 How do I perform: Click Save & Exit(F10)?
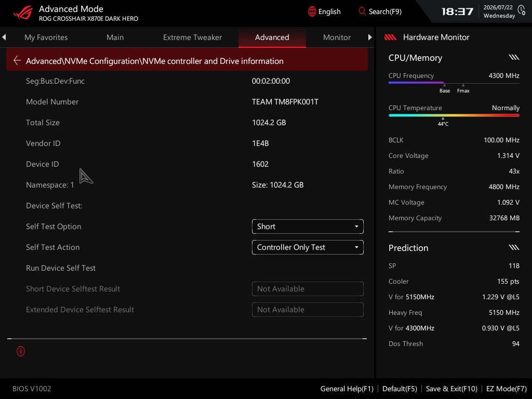pyautogui.click(x=451, y=389)
